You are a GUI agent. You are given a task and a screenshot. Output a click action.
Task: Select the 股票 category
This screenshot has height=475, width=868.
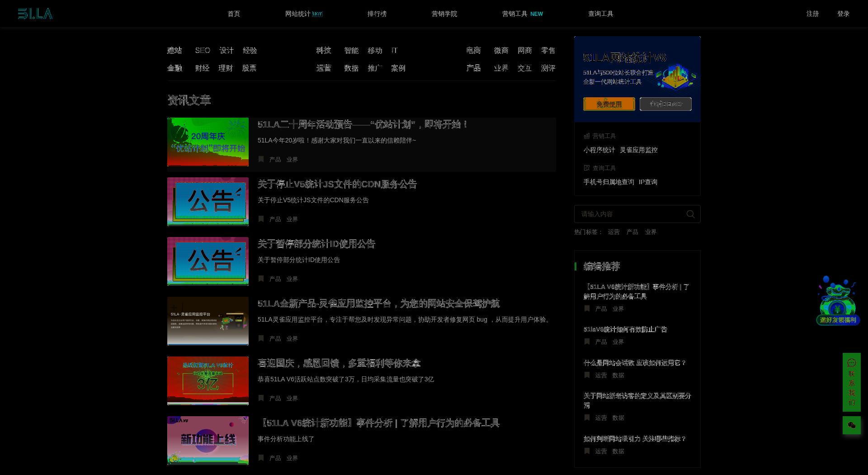pos(249,68)
